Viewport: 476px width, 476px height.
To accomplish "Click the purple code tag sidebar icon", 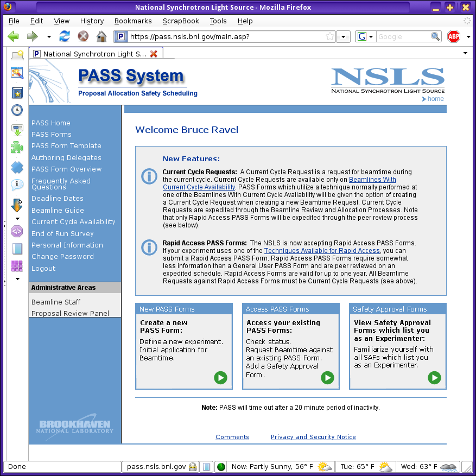I will click(17, 231).
